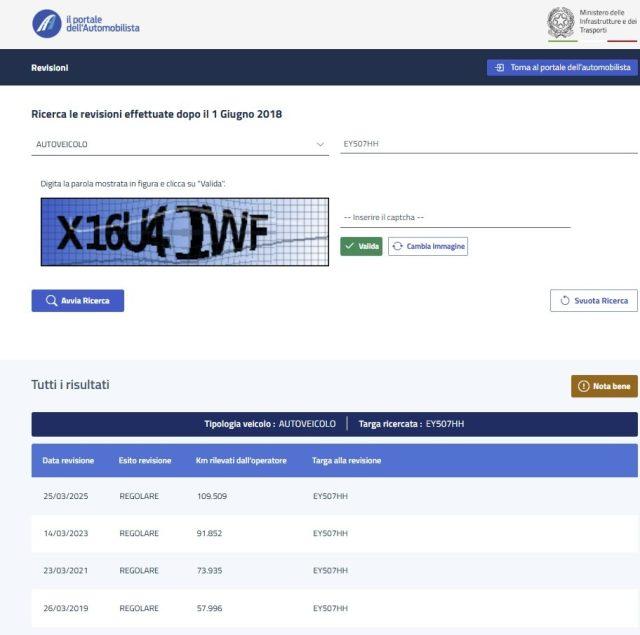Expand vehicle type list using chevron arrow
This screenshot has width=640, height=635.
[321, 144]
